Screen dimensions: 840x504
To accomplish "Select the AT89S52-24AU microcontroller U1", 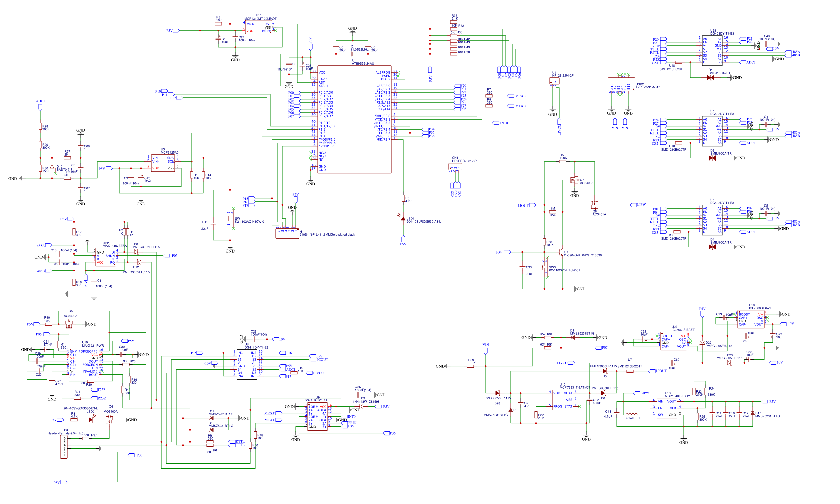I will 354,119.
